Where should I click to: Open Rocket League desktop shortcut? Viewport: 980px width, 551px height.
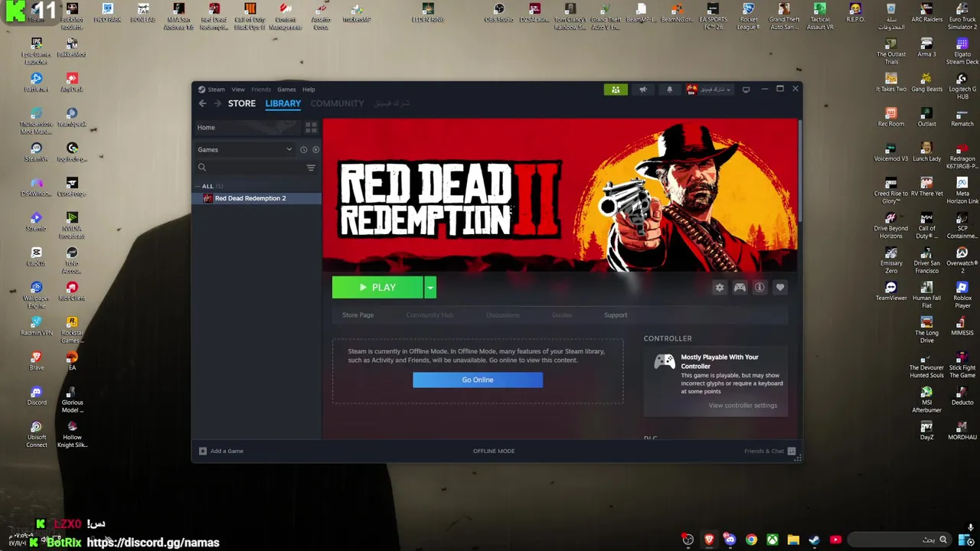click(748, 16)
